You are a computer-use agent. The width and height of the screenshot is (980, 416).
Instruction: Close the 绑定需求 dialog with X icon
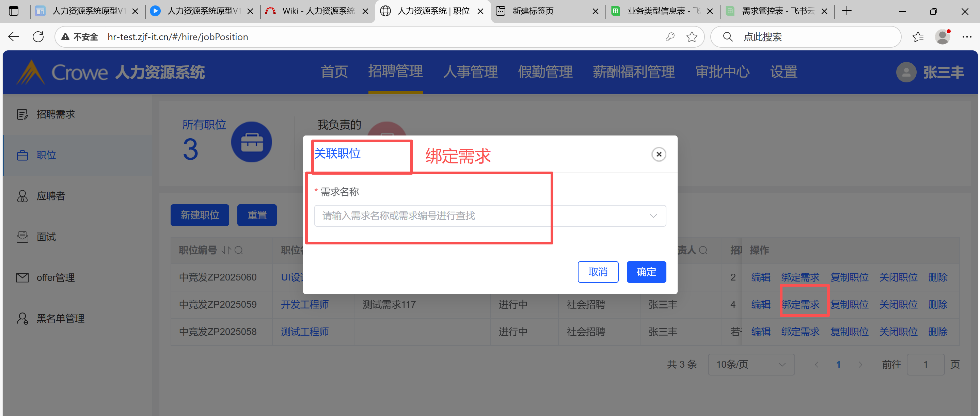(659, 155)
